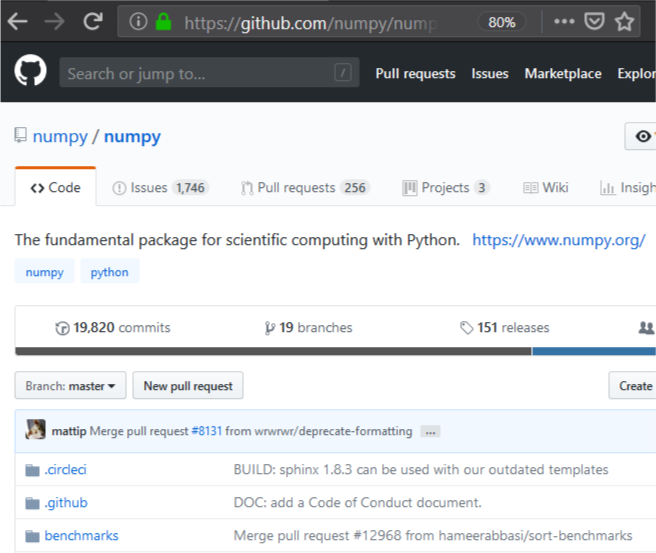Click mattip's avatar thumbnail

35,431
